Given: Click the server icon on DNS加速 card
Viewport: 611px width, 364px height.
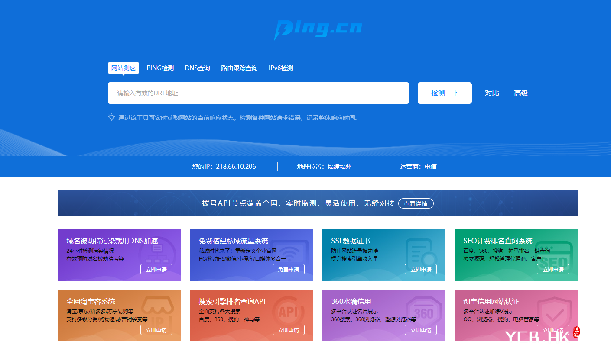Looking at the screenshot, I should pos(157,254).
